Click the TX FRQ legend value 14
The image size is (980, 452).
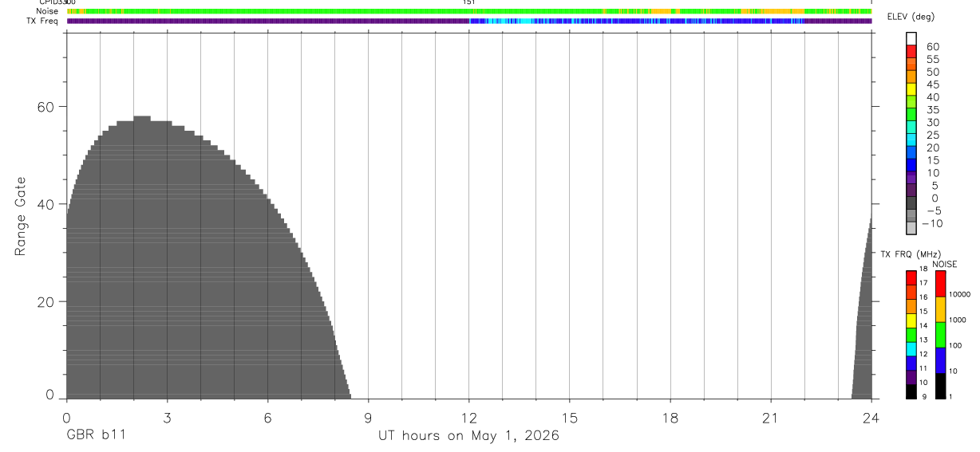[923, 325]
